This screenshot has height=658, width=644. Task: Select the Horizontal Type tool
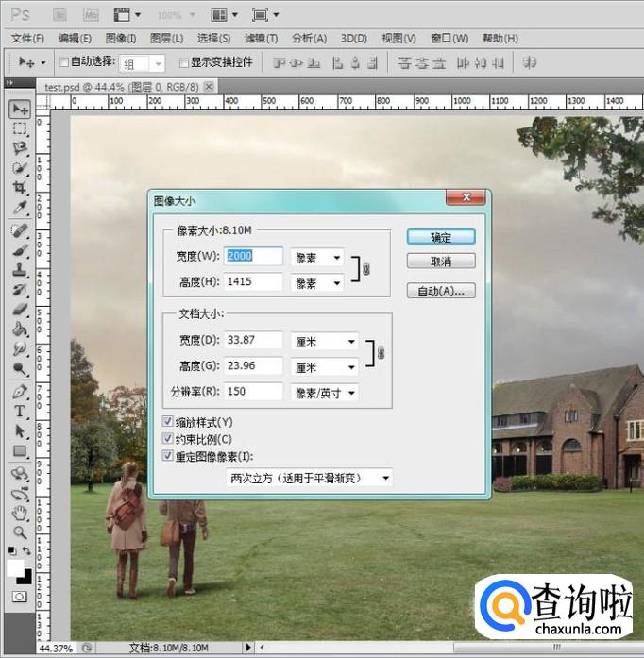[x=20, y=413]
